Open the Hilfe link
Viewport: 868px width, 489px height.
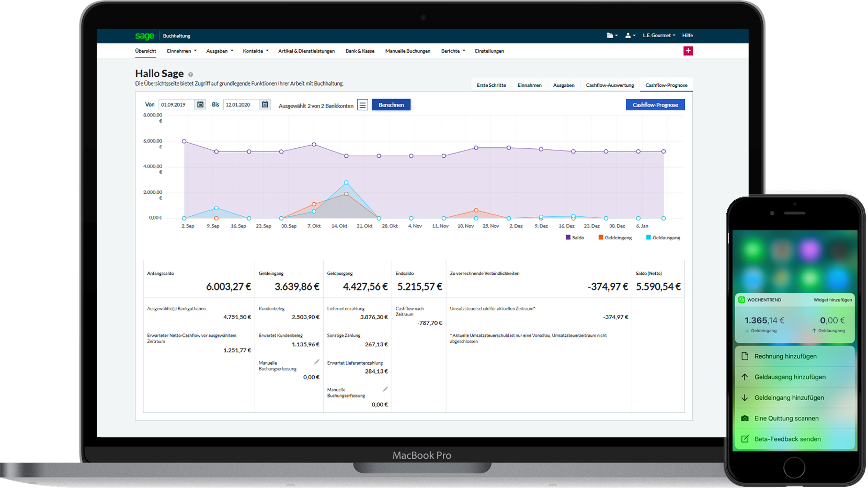tap(688, 36)
